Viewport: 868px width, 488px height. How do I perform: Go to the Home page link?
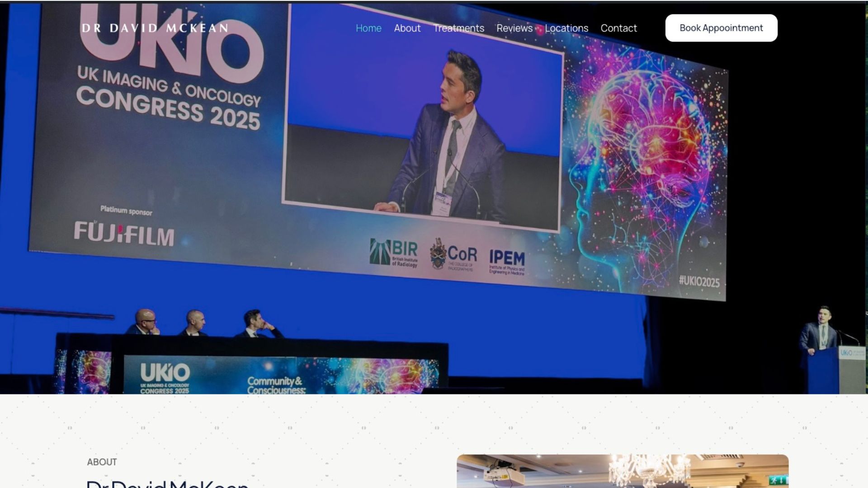click(368, 28)
